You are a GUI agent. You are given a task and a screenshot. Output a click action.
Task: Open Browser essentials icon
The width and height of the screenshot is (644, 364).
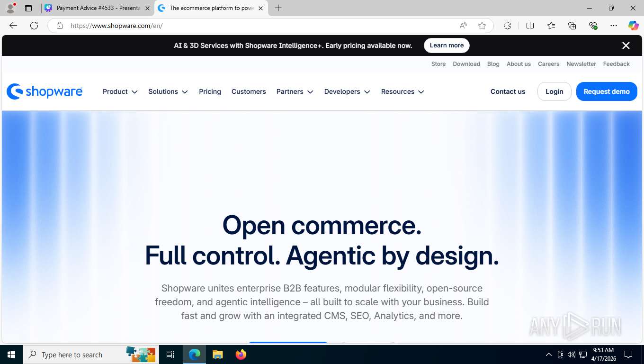593,26
